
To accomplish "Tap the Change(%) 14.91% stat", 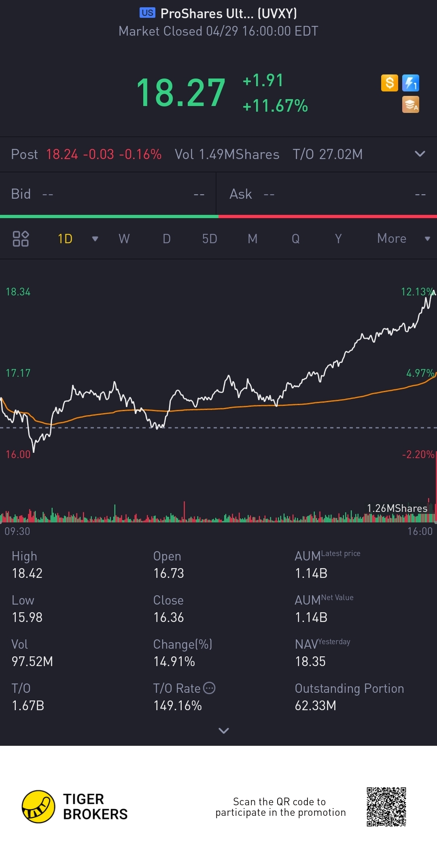I will tap(183, 653).
